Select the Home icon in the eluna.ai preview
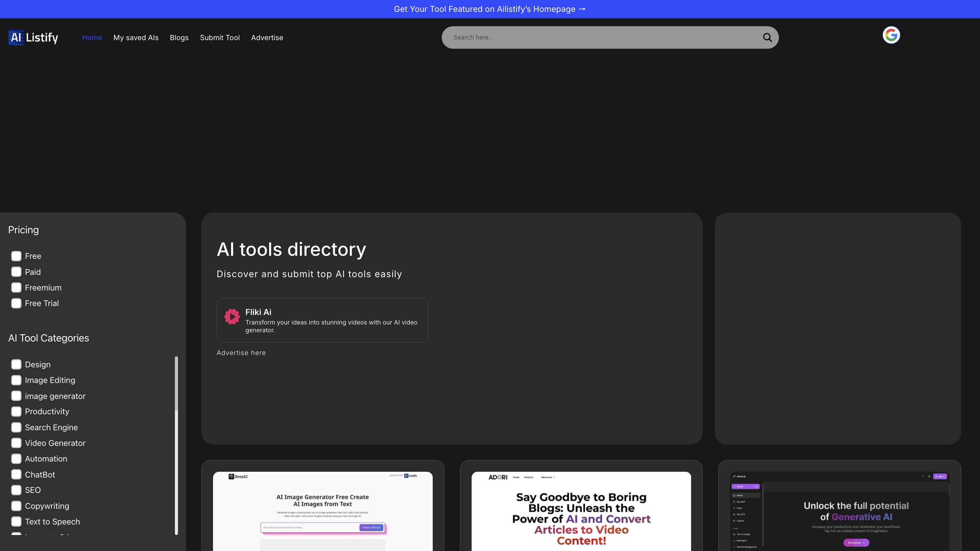This screenshot has width=980, height=551. [734, 496]
